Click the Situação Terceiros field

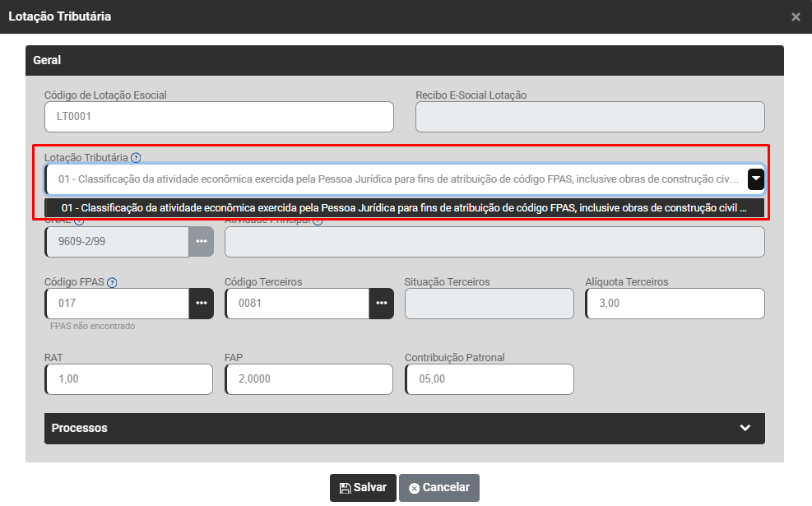[x=489, y=304]
